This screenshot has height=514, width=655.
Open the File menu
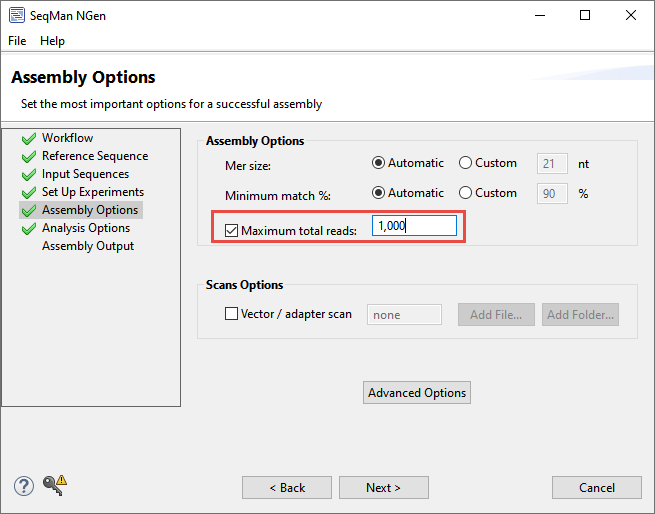[18, 41]
